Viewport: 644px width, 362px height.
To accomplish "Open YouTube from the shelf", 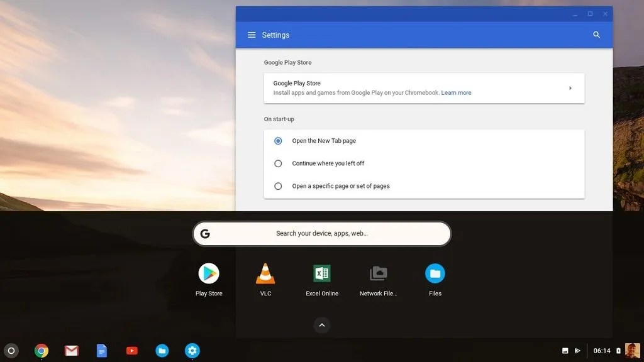I will [x=132, y=351].
